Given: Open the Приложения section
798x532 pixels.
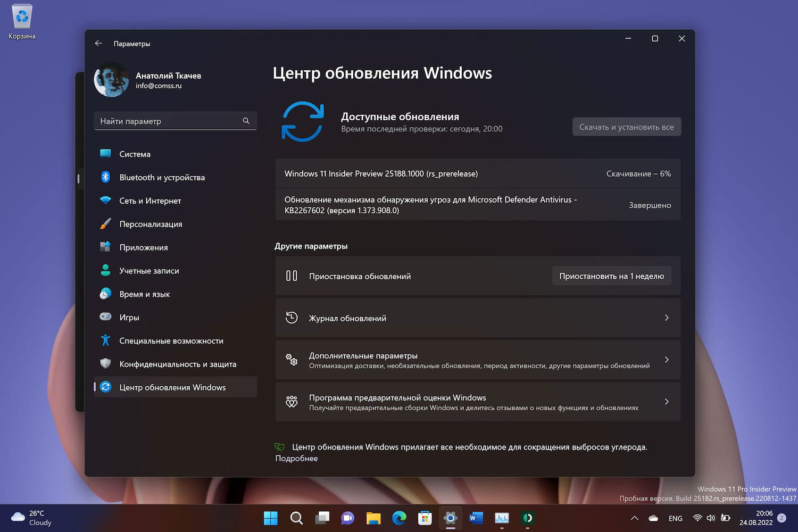Looking at the screenshot, I should click(143, 247).
